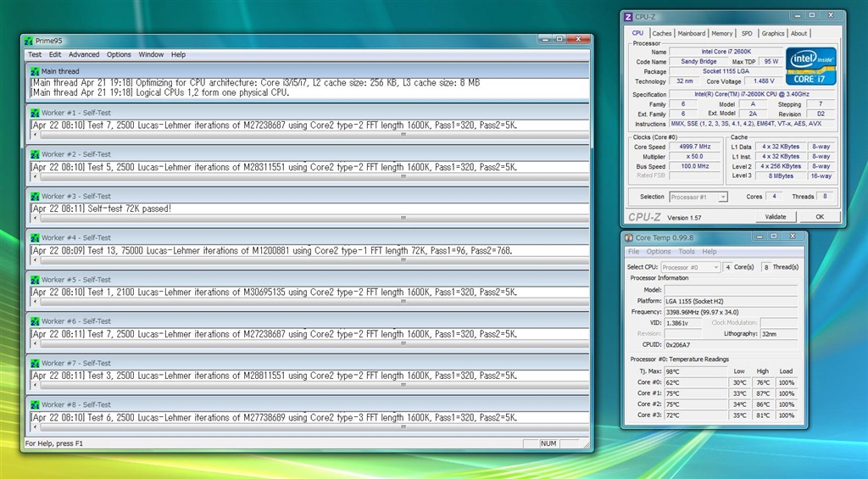Open the Advanced menu in Prime95
This screenshot has height=479, width=868.
click(x=84, y=55)
